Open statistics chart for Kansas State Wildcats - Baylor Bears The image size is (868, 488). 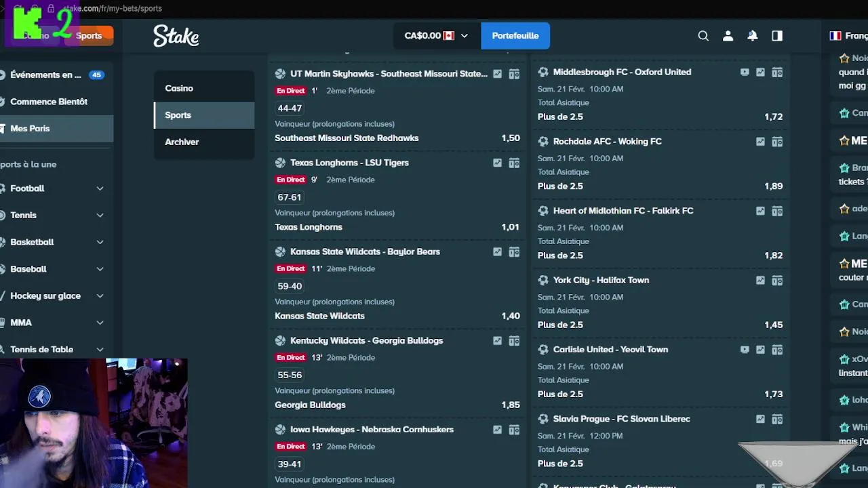pos(498,251)
